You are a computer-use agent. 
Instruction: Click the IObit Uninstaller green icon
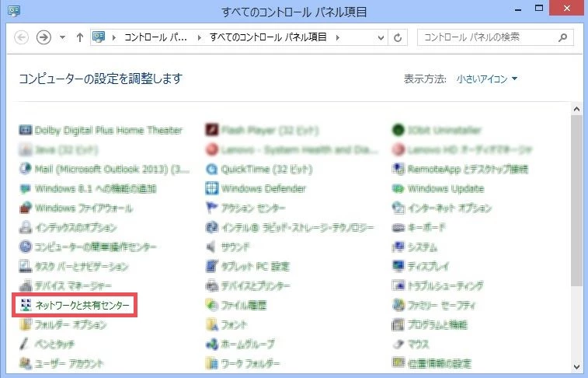[398, 130]
